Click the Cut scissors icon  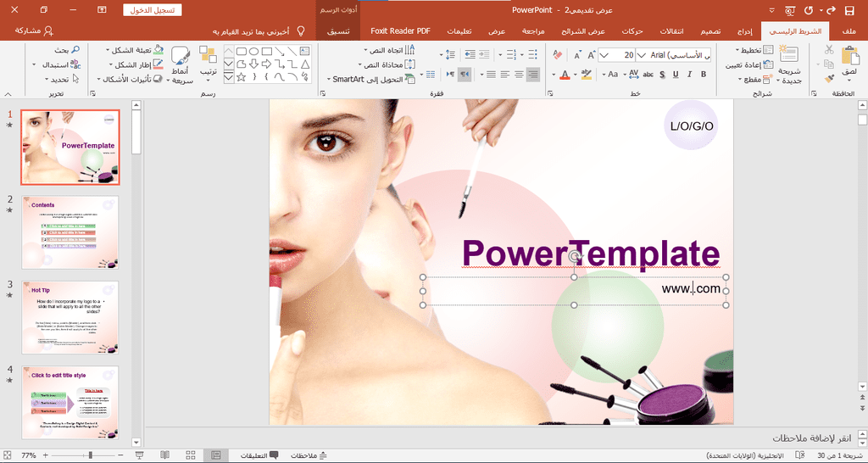(x=829, y=50)
